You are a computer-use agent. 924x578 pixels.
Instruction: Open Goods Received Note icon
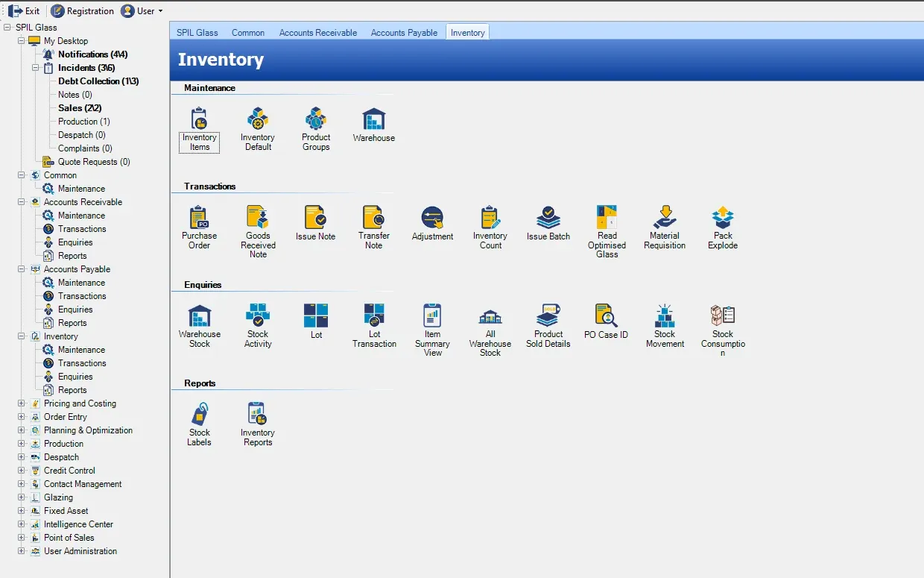[x=258, y=231]
